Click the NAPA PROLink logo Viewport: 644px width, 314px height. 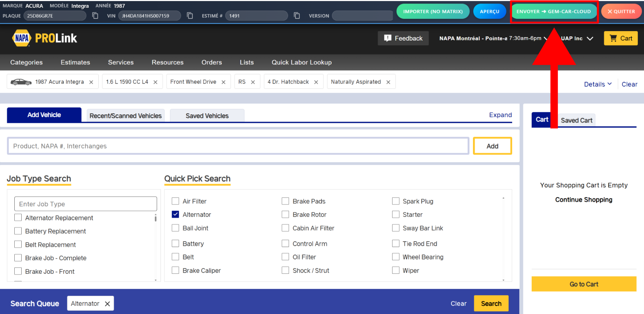(x=44, y=38)
